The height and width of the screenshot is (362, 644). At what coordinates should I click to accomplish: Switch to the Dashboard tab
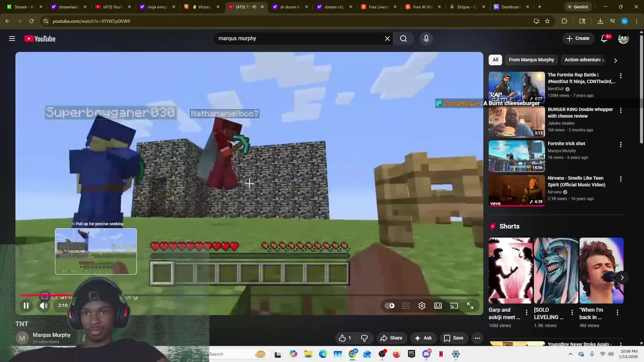[x=510, y=7]
